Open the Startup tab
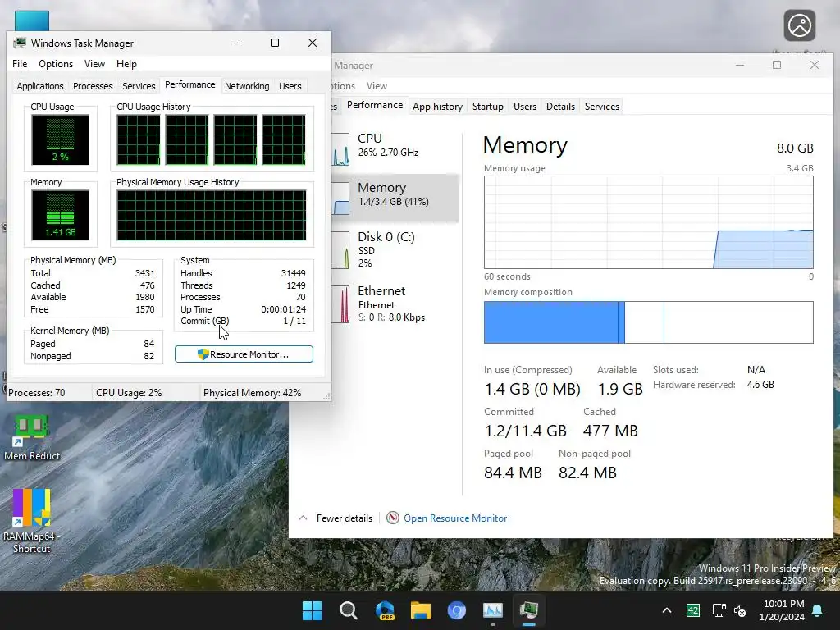Image resolution: width=840 pixels, height=630 pixels. [x=487, y=107]
